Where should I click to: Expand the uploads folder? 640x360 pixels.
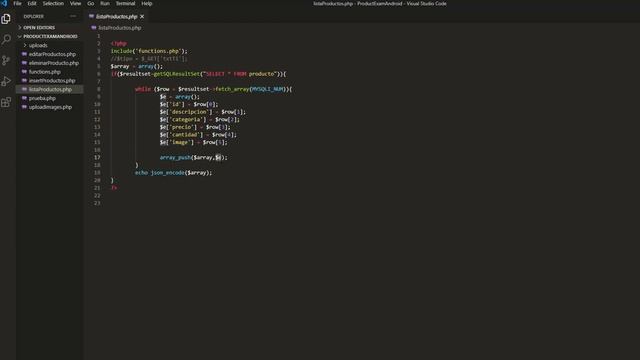25,45
